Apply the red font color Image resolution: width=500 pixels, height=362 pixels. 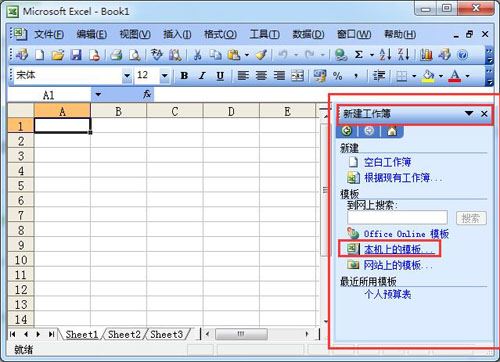point(455,77)
